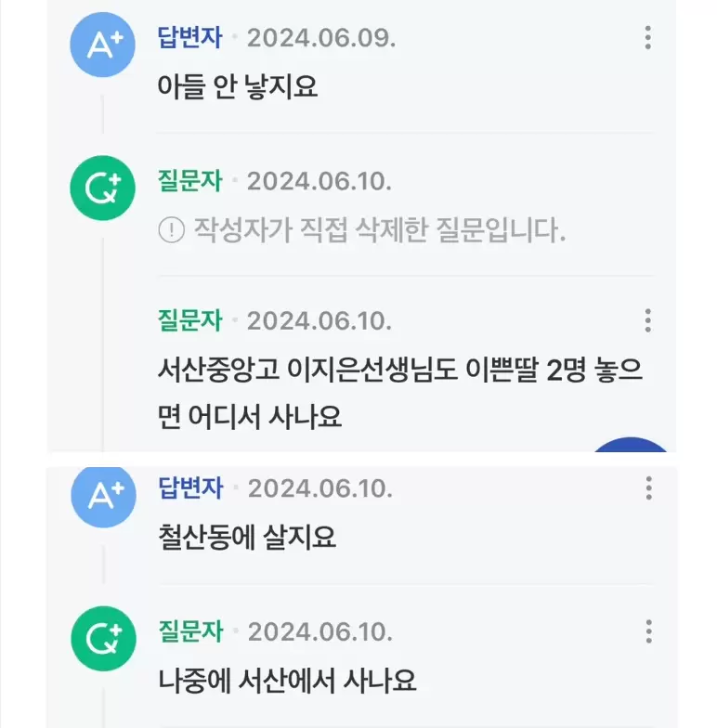This screenshot has height=728, width=717.
Task: Open three-dot menu for 철산동에 살지요 answer
Action: [x=648, y=488]
